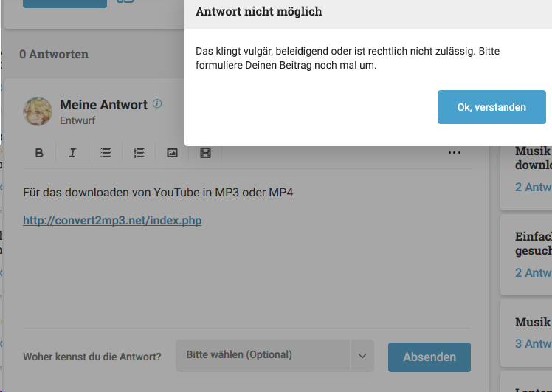552x392 pixels.
Task: Click 'Woher kennst du die Antwort?' label
Action: tap(92, 357)
